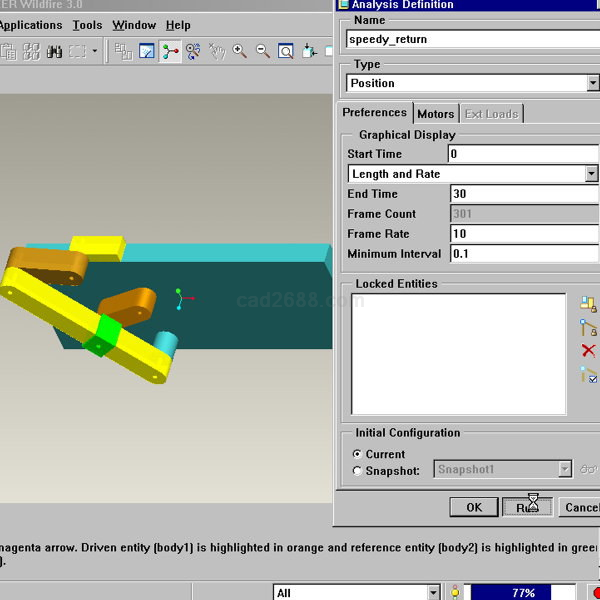600x600 pixels.
Task: Open the Tools menu
Action: pyautogui.click(x=87, y=25)
